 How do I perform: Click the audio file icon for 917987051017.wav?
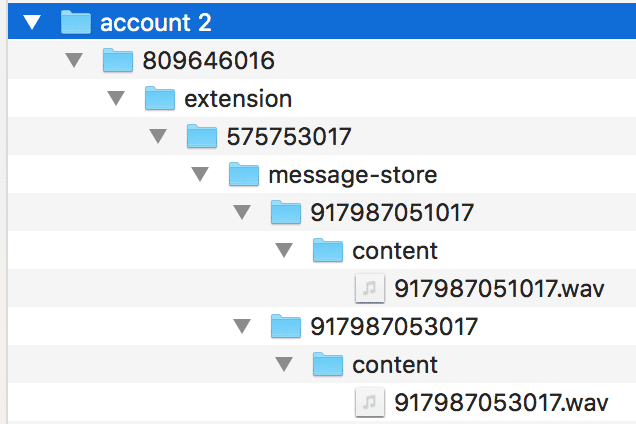pyautogui.click(x=370, y=289)
